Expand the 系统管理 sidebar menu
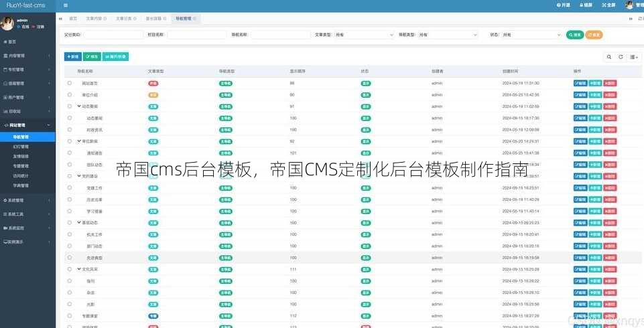 tap(27, 201)
